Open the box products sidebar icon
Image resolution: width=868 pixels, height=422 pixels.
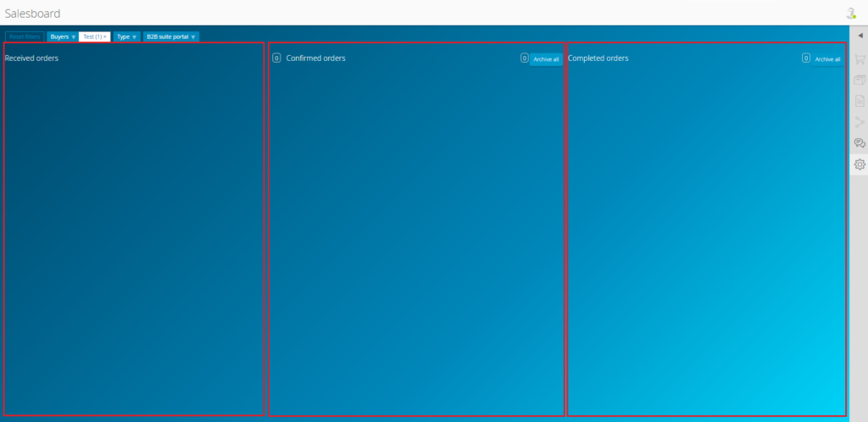(x=860, y=81)
